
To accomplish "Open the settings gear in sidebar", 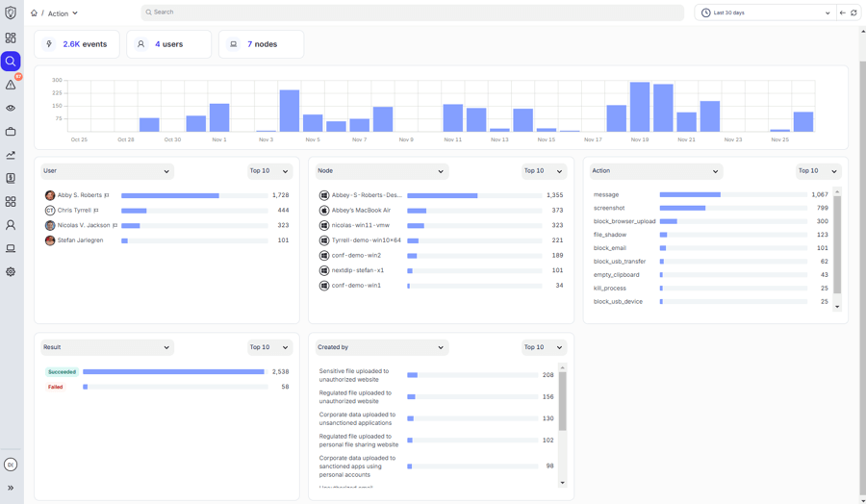I will coord(11,271).
